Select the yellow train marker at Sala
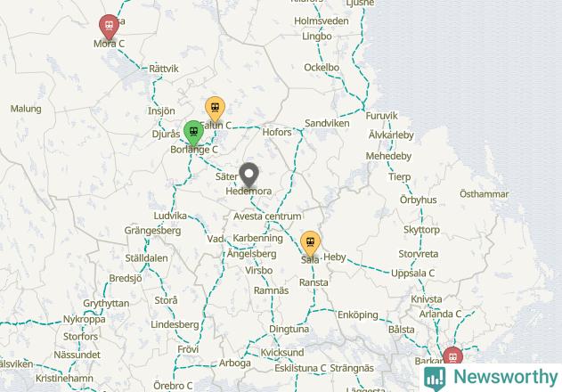The height and width of the screenshot is (392, 562). point(310,244)
